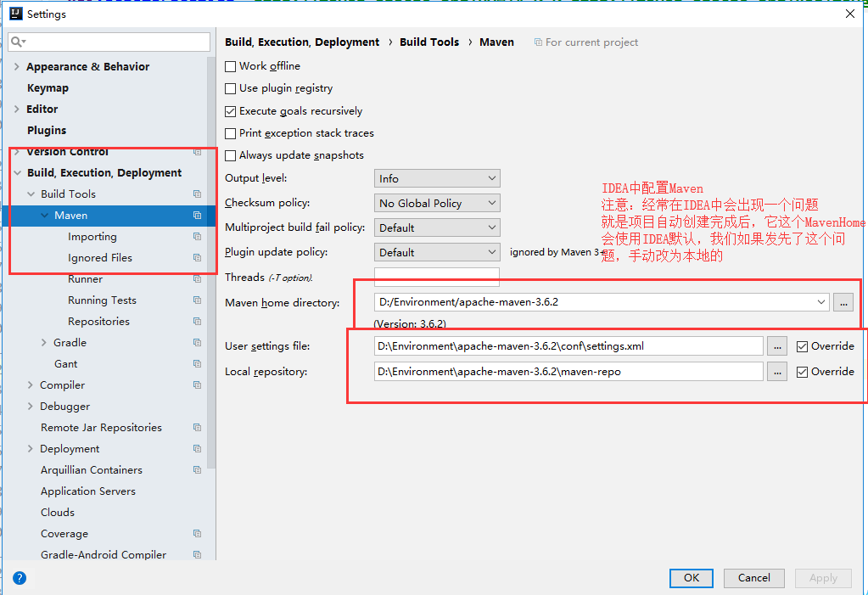
Task: Open Multiproject build fail policy dropdown
Action: point(437,227)
